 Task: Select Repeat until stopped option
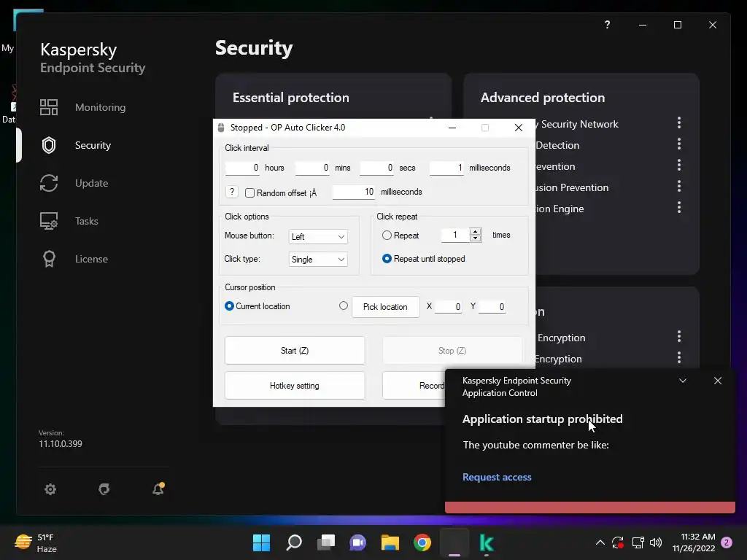coord(387,259)
